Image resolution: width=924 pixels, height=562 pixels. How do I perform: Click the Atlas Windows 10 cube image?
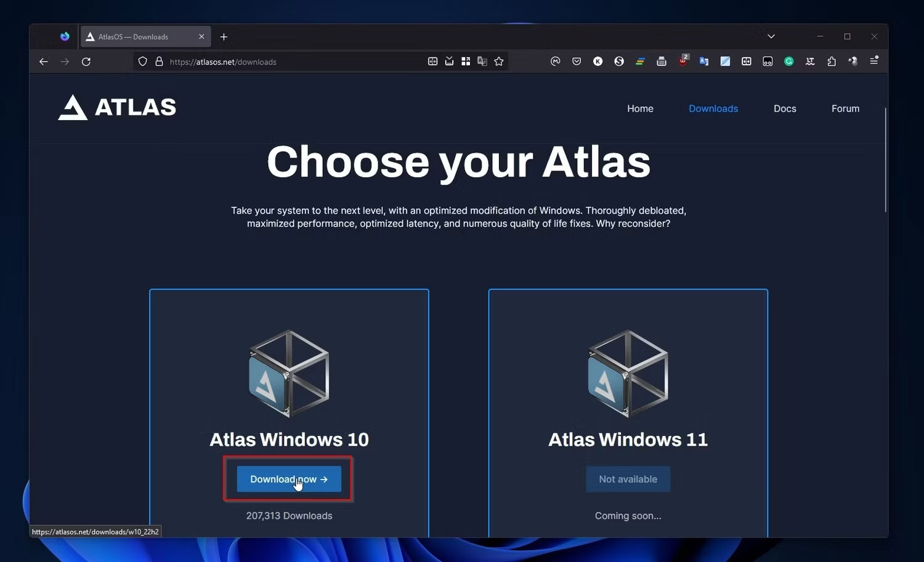point(289,373)
